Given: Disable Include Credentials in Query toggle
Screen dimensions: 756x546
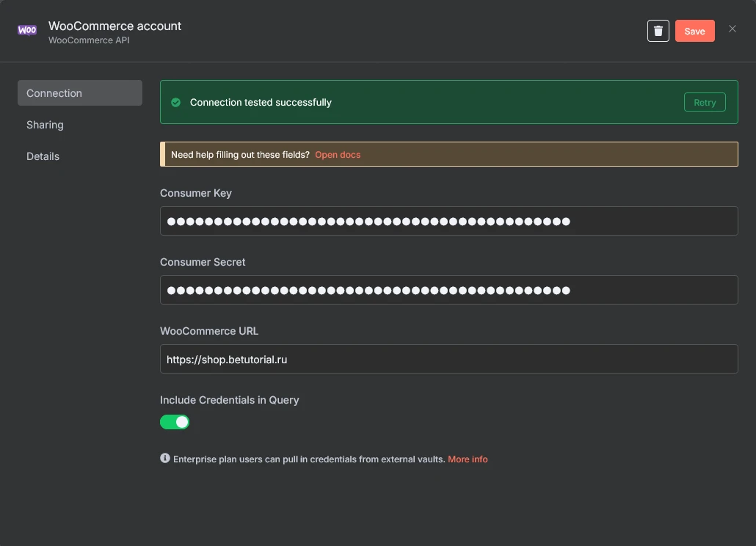Looking at the screenshot, I should [175, 422].
